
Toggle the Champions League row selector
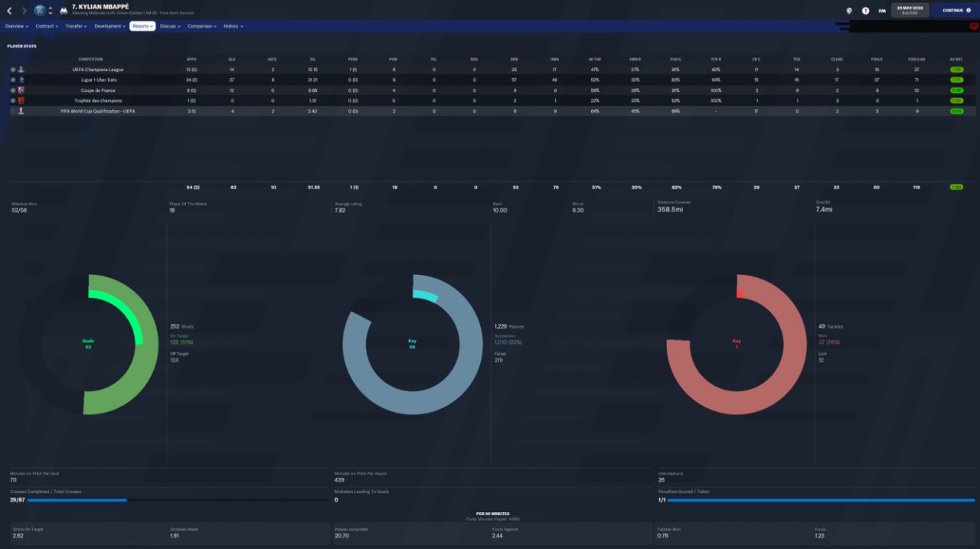coord(13,70)
